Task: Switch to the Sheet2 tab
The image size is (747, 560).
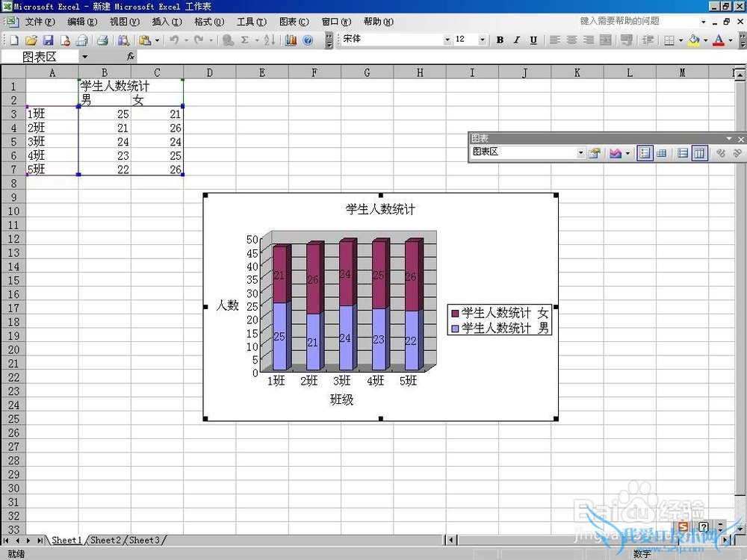Action: (105, 540)
